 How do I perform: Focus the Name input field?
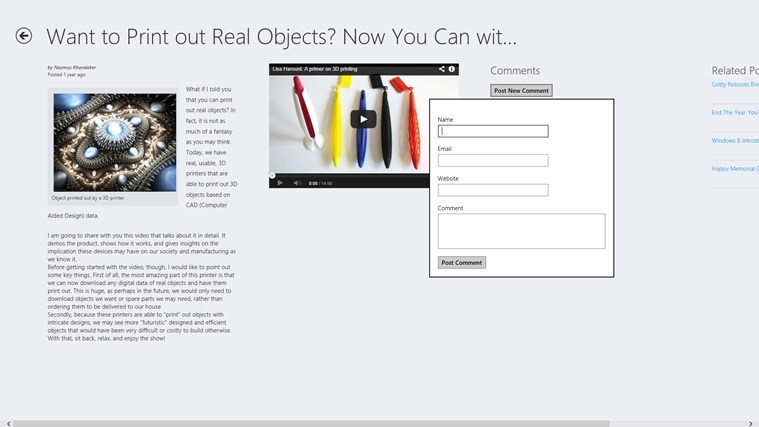pyautogui.click(x=493, y=131)
